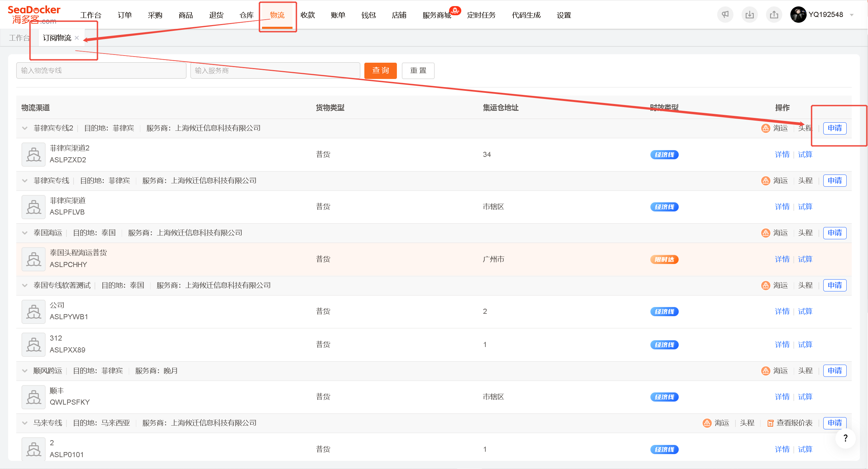This screenshot has width=868, height=469.
Task: Collapse the 菲律宾专线2 group
Action: [x=25, y=128]
